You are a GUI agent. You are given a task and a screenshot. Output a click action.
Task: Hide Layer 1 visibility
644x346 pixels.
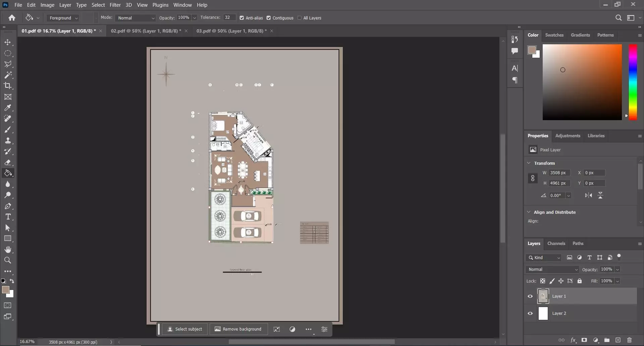[x=530, y=296]
